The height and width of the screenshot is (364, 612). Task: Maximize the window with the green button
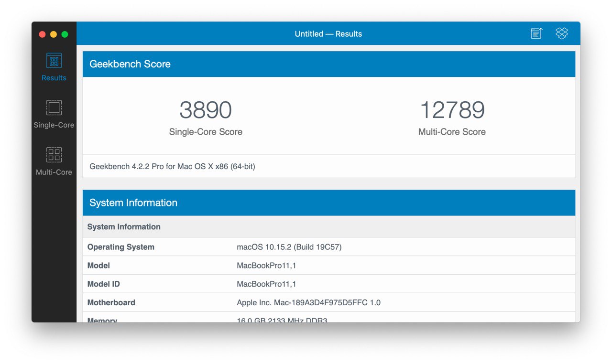tap(65, 34)
